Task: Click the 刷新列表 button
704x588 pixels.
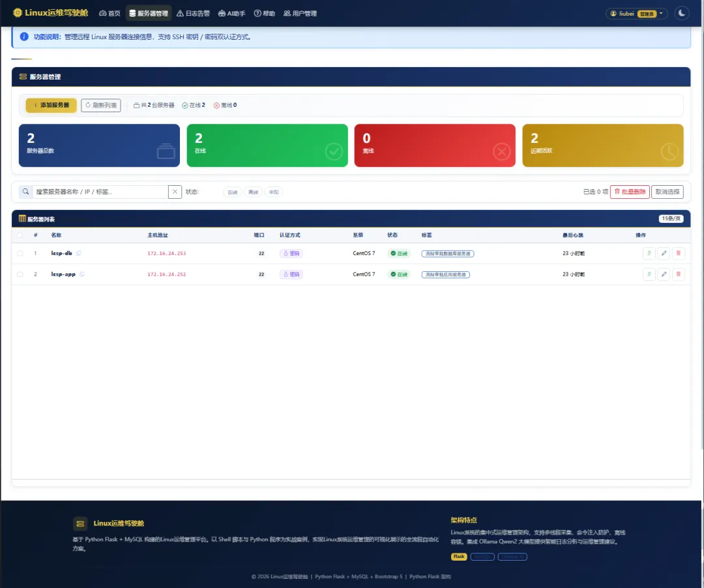Action: (x=101, y=105)
